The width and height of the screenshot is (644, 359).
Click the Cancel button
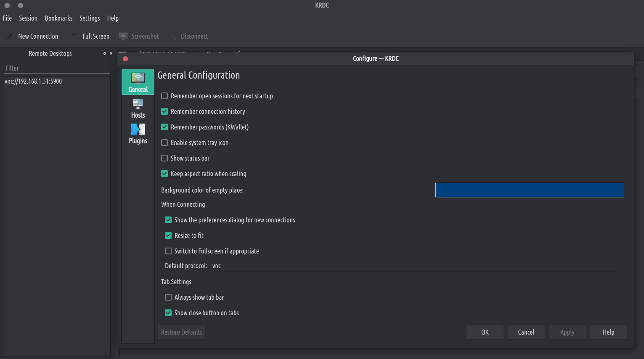pos(526,332)
